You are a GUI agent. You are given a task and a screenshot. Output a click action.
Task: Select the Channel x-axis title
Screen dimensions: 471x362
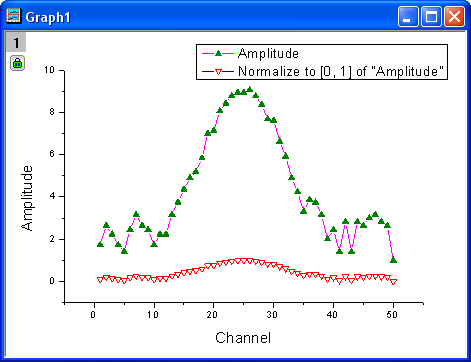coord(243,338)
